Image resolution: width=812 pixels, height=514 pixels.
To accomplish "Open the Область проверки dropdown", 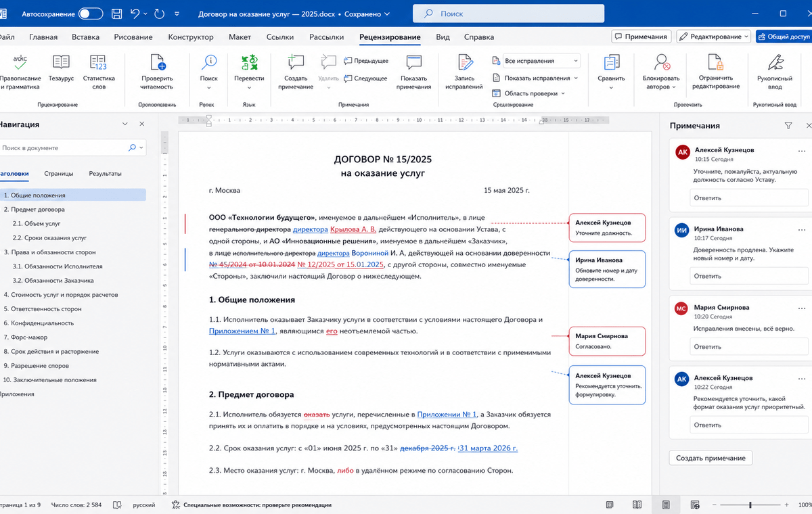I will tap(528, 93).
